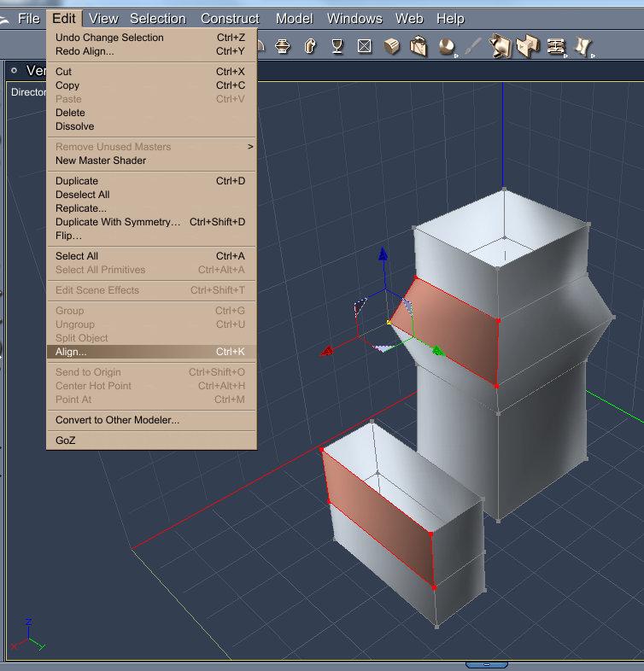Select the bevelled cube tool icon
Image resolution: width=644 pixels, height=671 pixels.
[392, 46]
